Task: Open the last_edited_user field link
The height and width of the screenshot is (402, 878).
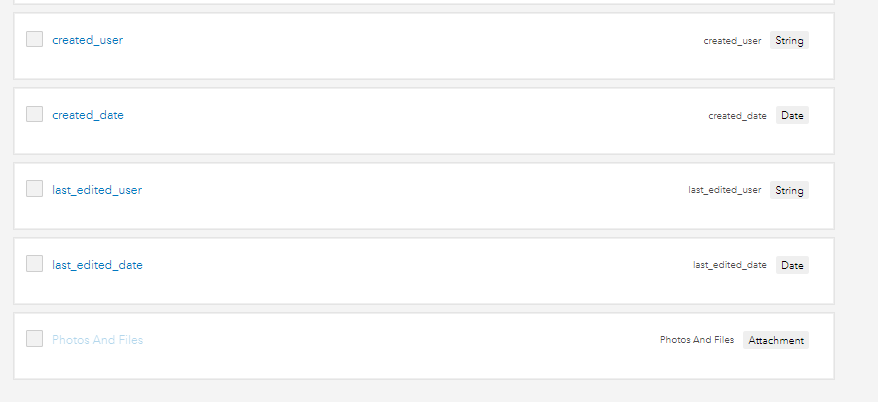Action: 97,190
